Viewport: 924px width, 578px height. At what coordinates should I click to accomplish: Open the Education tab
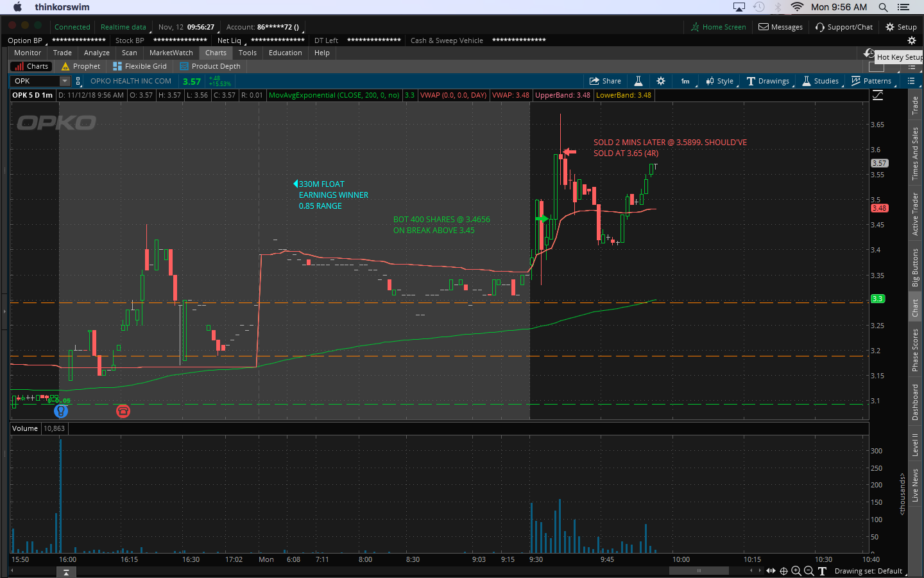coord(286,53)
